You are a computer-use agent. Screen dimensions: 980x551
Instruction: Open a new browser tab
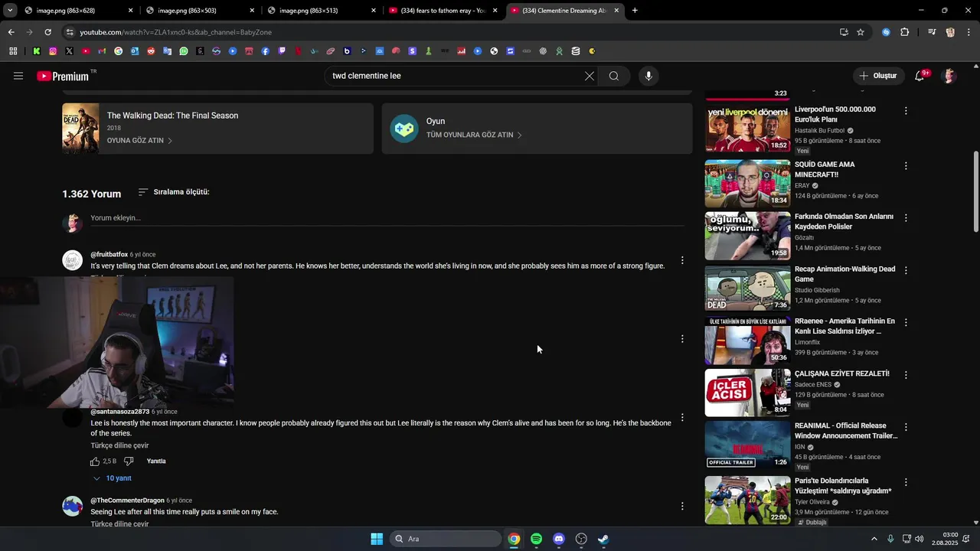[x=635, y=11]
